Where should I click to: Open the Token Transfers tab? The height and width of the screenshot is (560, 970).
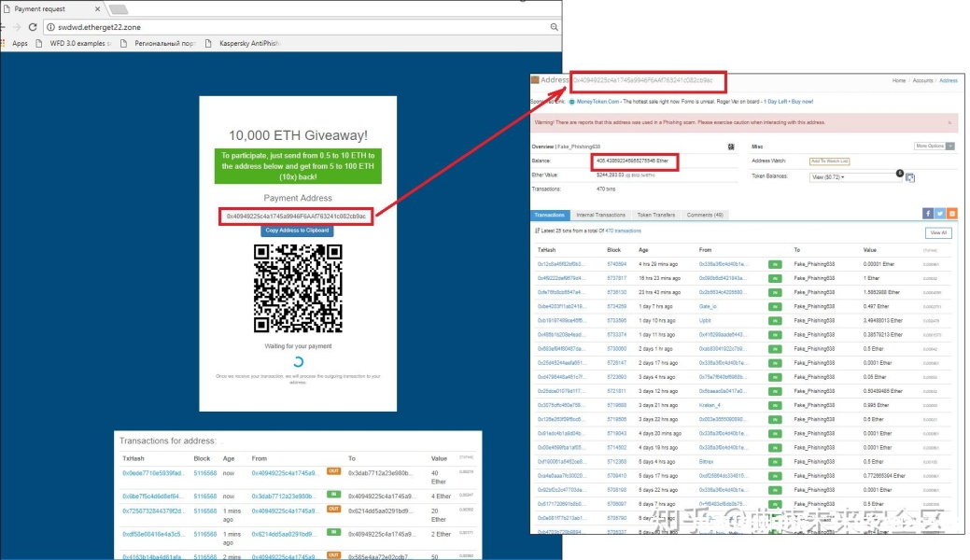pos(656,215)
